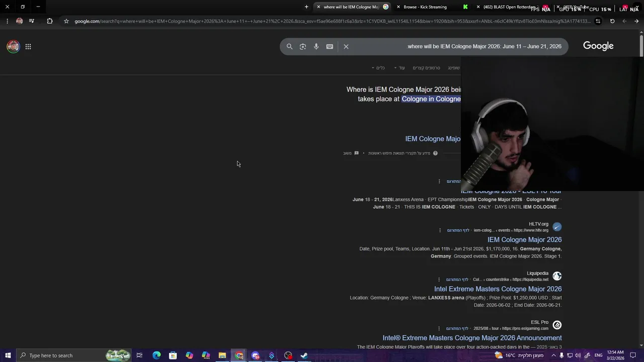Open options menu for ESL Pro result
The image size is (644, 362).
coord(439,328)
